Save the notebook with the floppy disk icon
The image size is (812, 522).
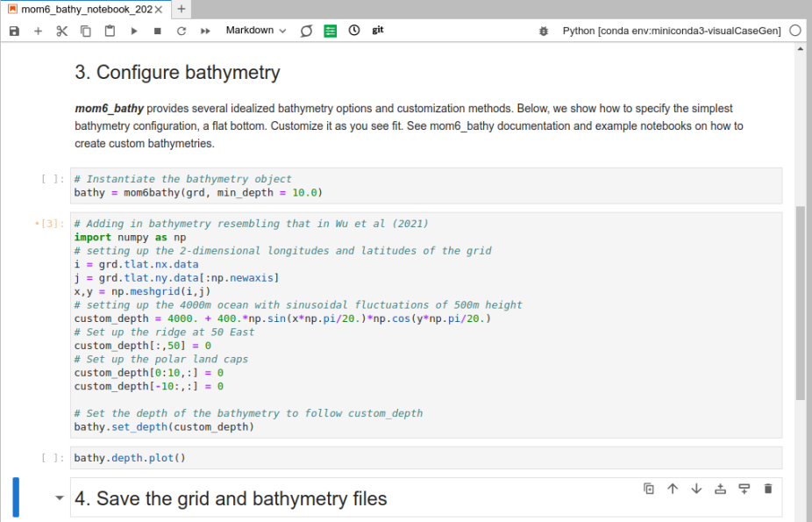14,31
